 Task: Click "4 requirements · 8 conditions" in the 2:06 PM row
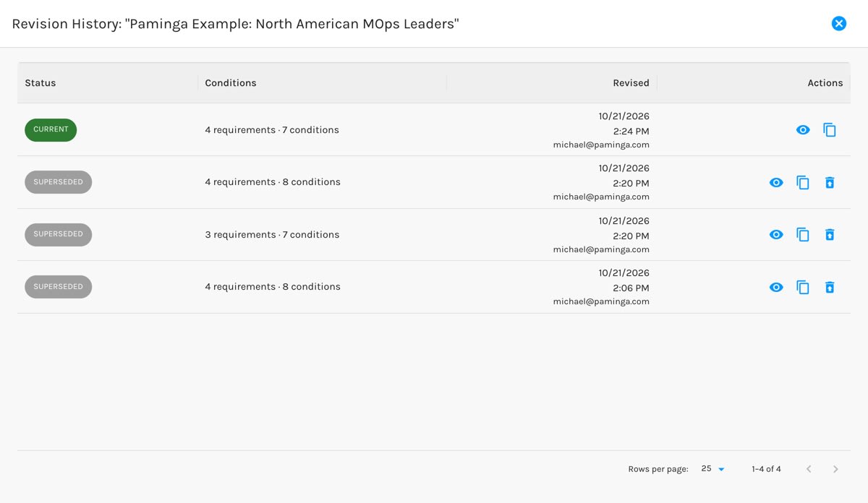coord(273,287)
